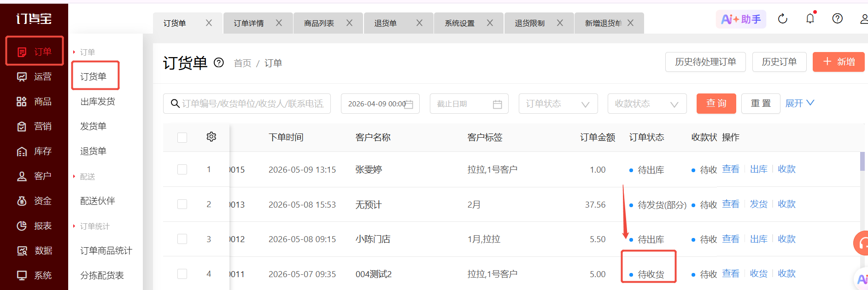Open the 订单状态 dropdown filter
Viewport: 868px width, 290px height.
[x=558, y=104]
